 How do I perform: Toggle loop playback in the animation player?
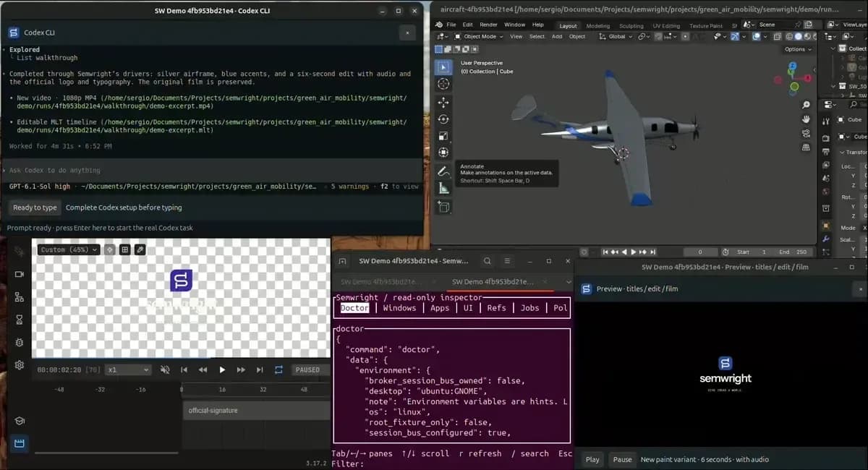pos(278,369)
